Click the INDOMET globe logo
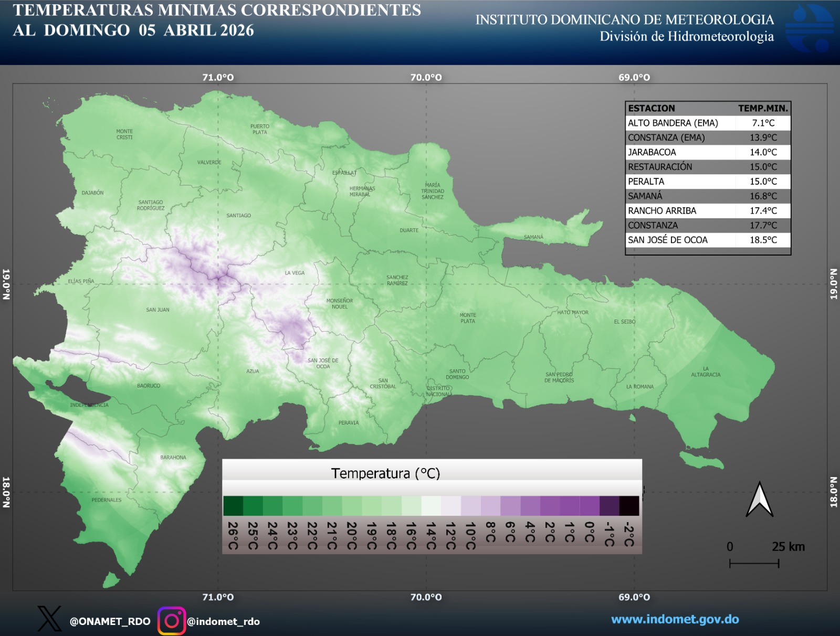The width and height of the screenshot is (840, 636). [808, 28]
